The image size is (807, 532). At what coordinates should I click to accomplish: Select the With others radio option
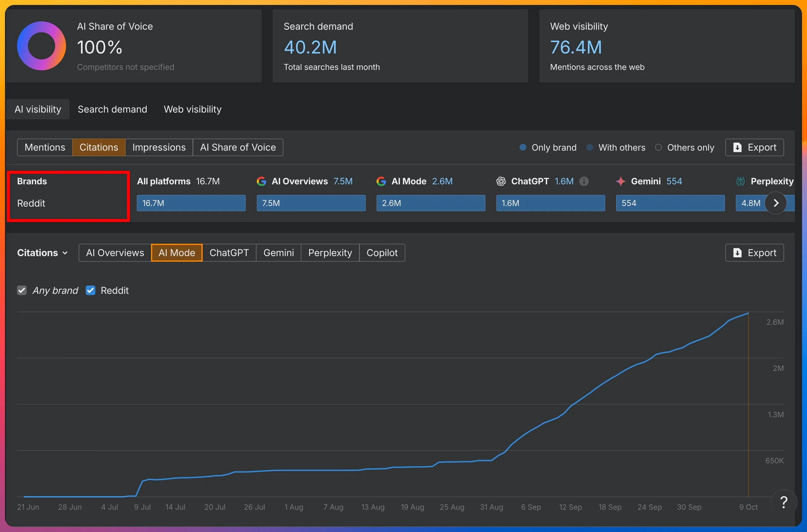pos(590,147)
